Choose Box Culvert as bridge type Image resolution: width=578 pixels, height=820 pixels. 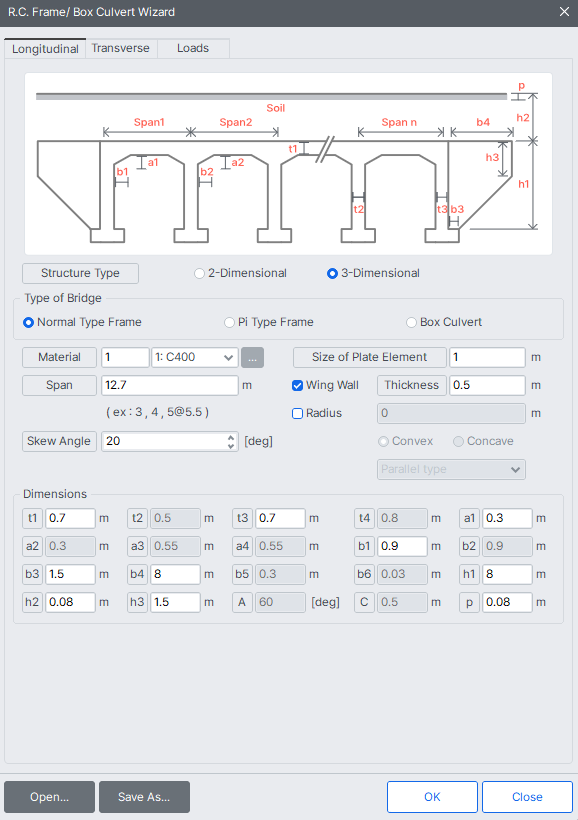[410, 321]
